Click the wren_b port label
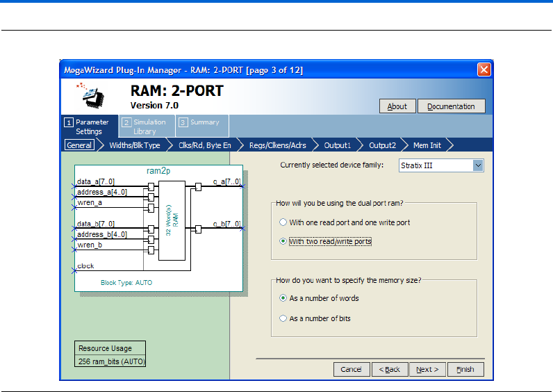This screenshot has width=553, height=392. (x=90, y=245)
